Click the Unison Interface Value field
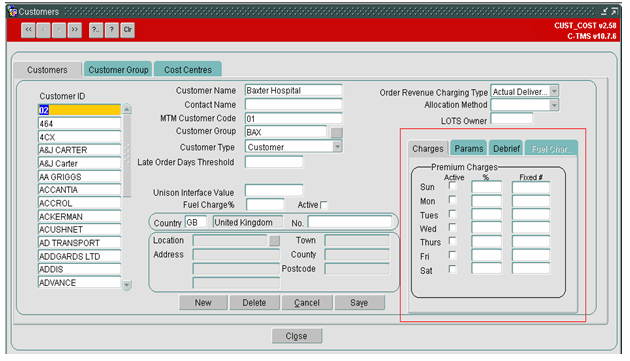Viewport: 630px width, 361px height. pos(274,191)
